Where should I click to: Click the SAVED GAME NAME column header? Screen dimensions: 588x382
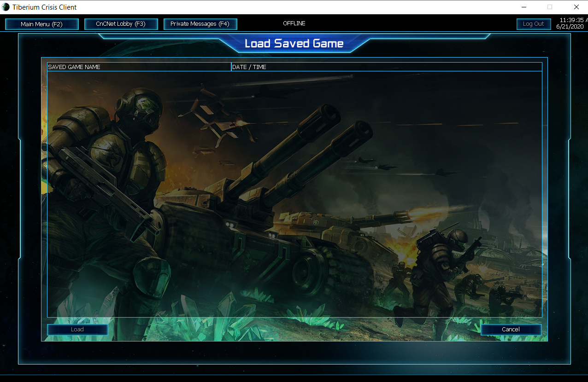pos(139,67)
